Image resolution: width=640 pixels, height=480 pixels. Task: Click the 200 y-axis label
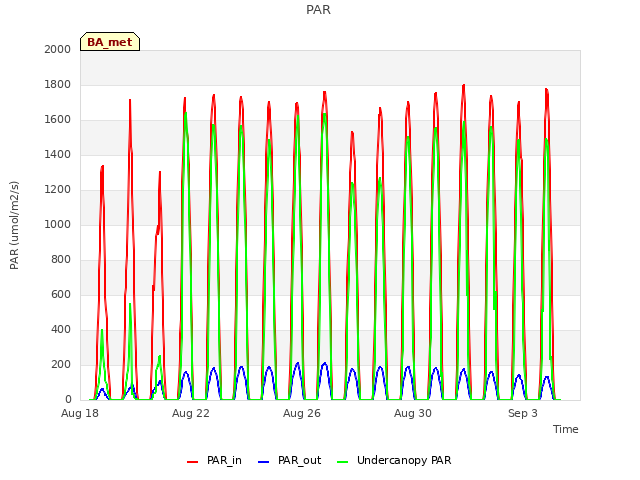coord(61,365)
